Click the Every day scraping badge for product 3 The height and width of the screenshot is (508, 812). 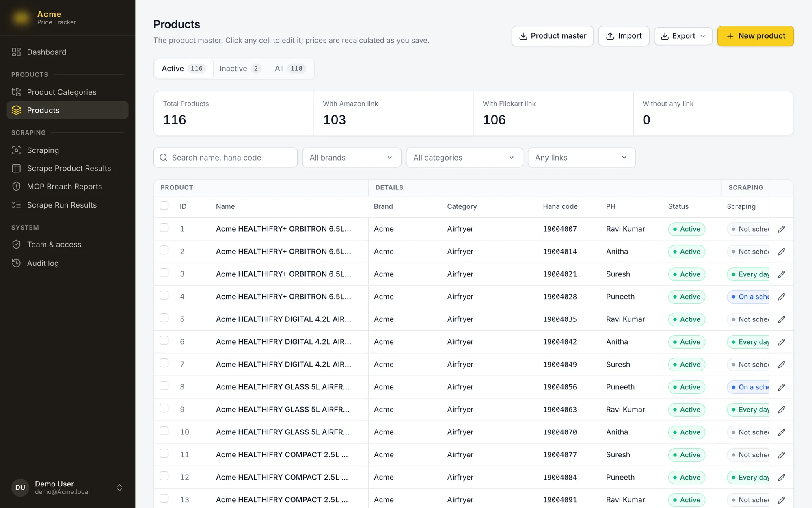pyautogui.click(x=748, y=274)
